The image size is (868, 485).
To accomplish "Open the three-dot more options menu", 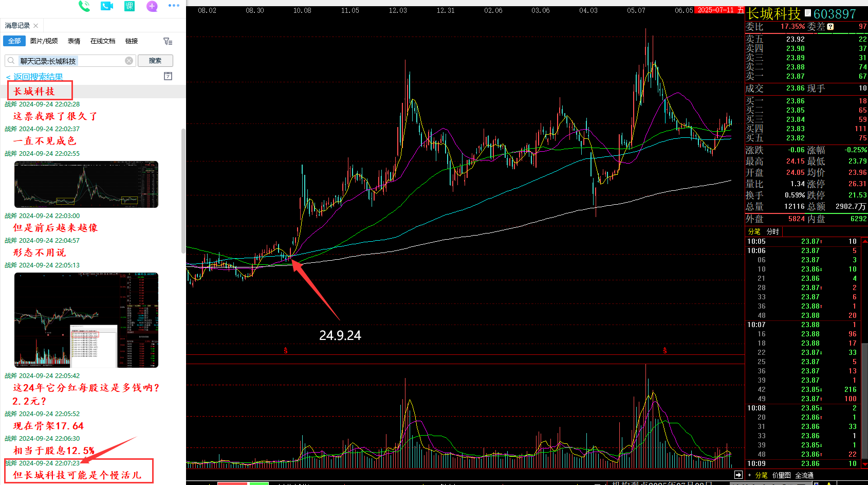I will click(x=174, y=6).
